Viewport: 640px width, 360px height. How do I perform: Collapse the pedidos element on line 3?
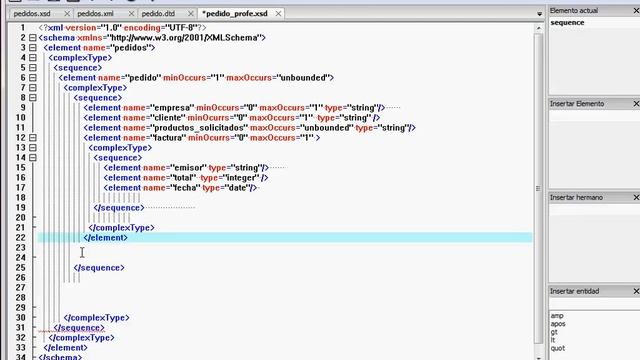[x=33, y=48]
